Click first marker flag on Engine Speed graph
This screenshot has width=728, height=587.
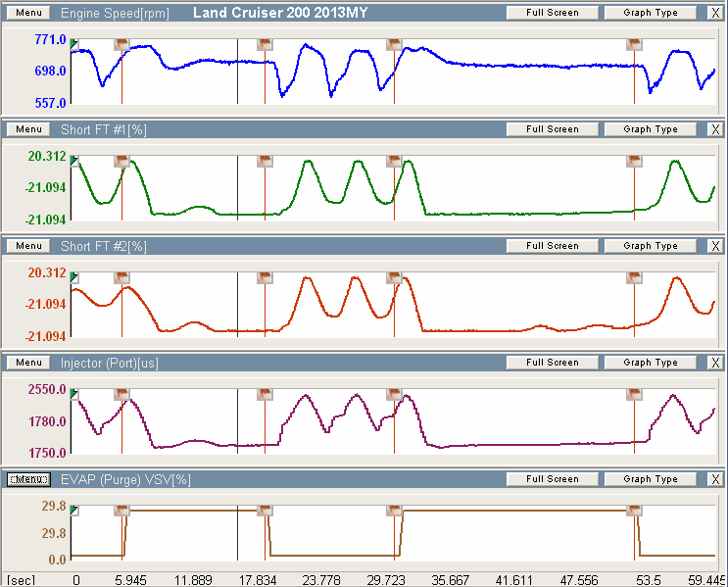click(121, 44)
